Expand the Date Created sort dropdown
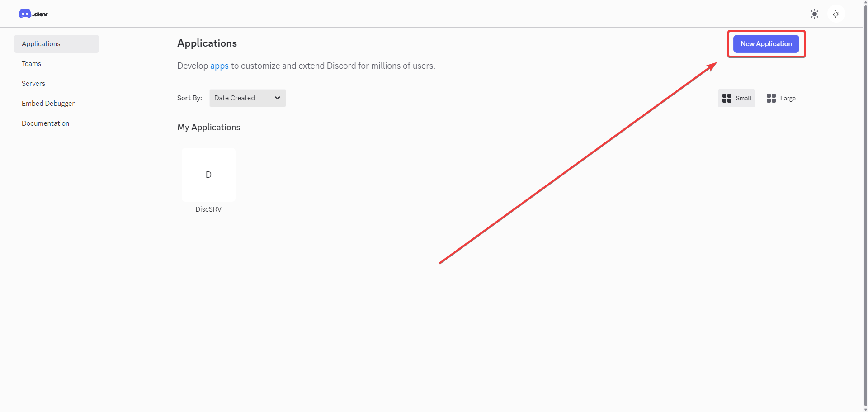868x412 pixels. 248,98
